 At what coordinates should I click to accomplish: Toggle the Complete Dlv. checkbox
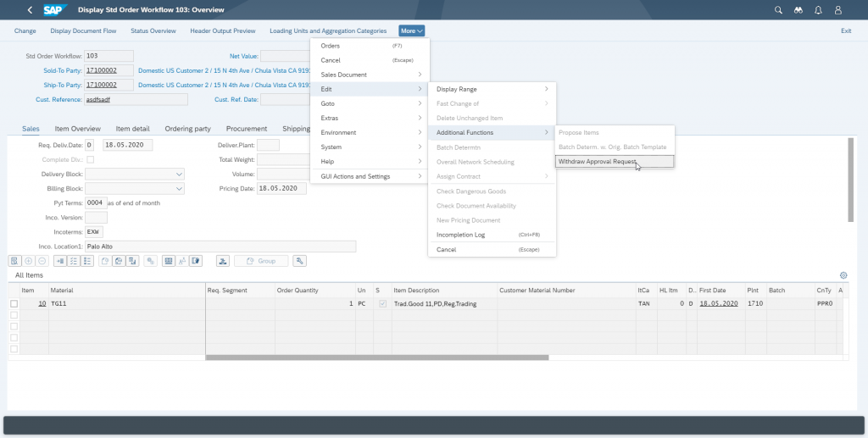tap(90, 159)
